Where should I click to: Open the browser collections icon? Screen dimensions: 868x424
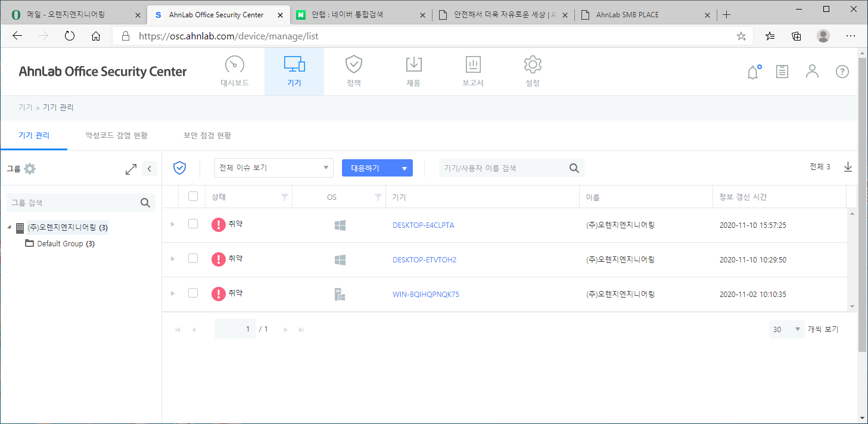click(797, 36)
